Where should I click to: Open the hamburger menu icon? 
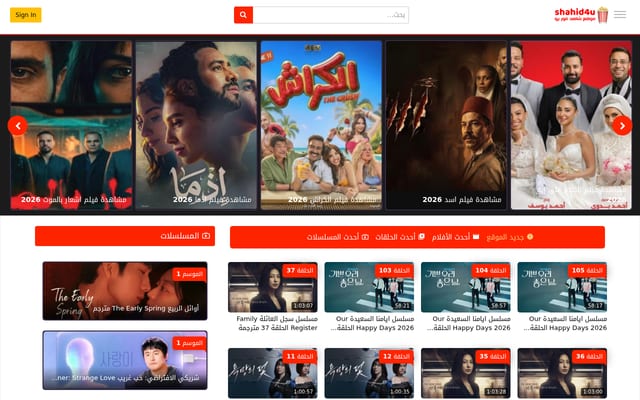tap(620, 15)
